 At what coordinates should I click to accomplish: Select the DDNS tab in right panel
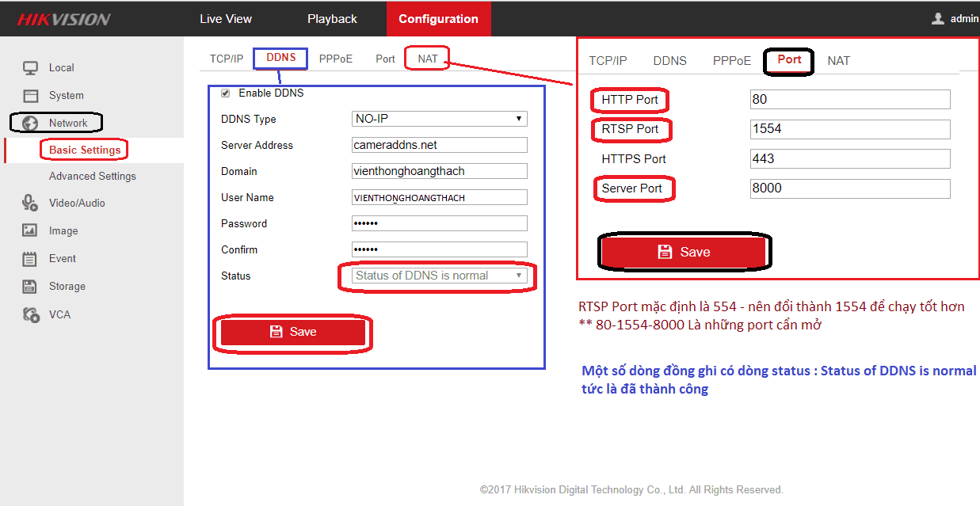(670, 61)
